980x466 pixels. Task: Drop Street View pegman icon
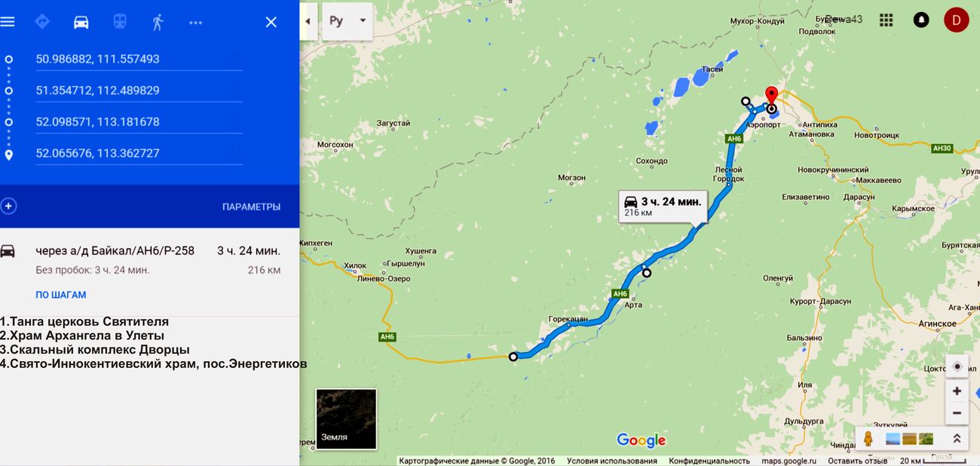point(868,438)
